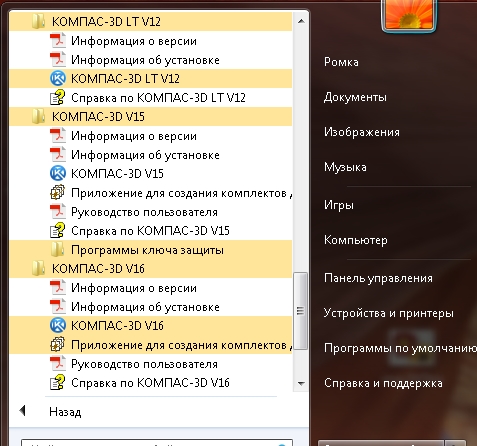Launch КОМПАС-3D LT V12 via its blue icon
477x446 pixels.
pos(58,79)
